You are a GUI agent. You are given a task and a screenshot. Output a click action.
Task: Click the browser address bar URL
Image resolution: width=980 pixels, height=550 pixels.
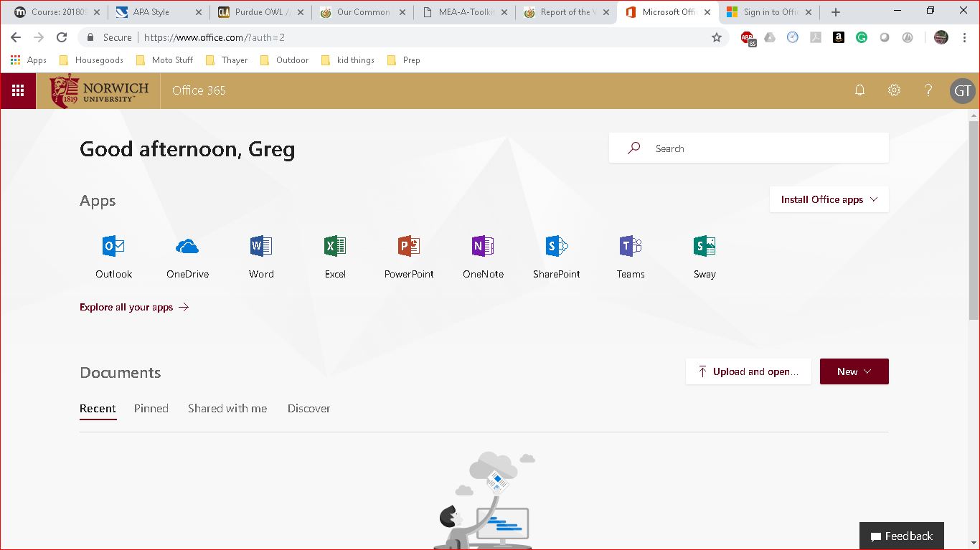tap(215, 37)
